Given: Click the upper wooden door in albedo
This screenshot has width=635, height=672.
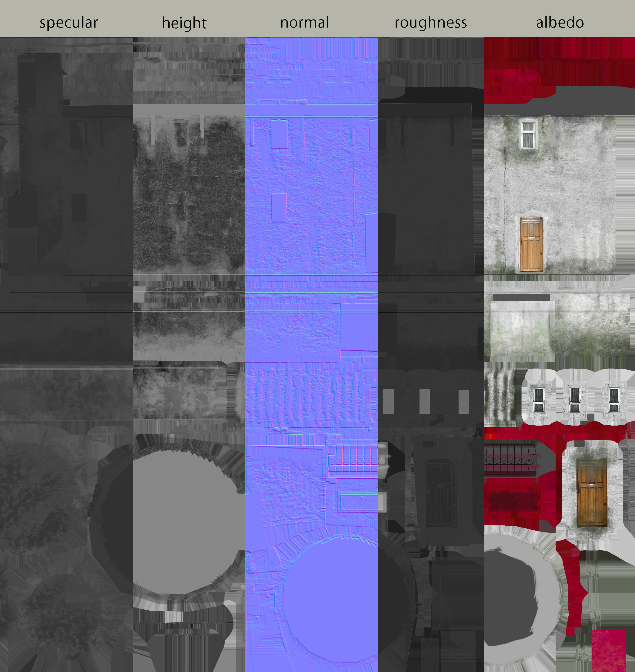Looking at the screenshot, I should click(x=531, y=244).
